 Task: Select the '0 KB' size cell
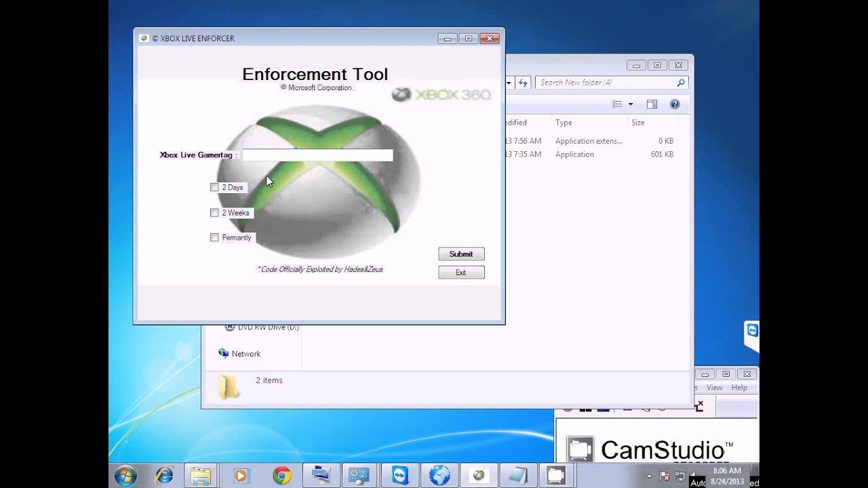coord(666,141)
